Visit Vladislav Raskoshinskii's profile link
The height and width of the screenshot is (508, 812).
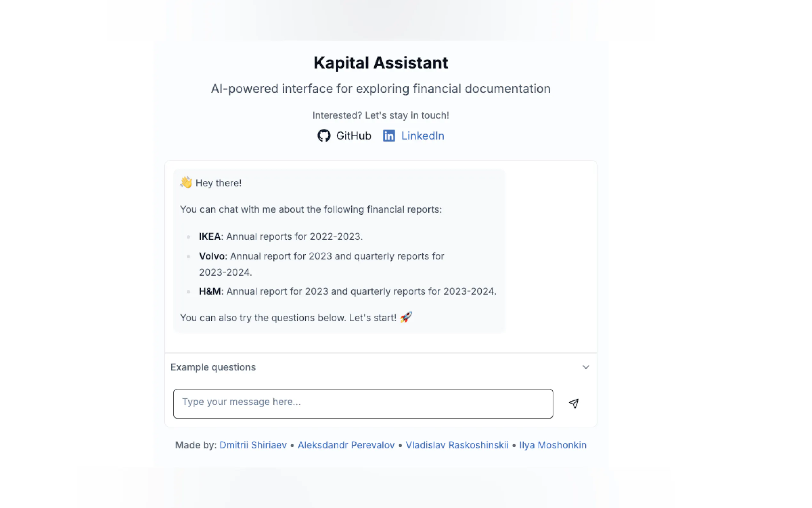(457, 445)
